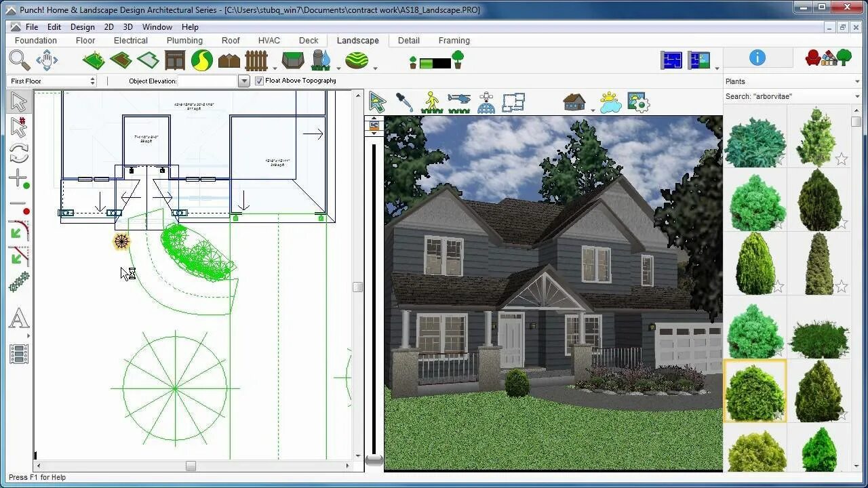
Task: Select the 3D floor plan overview icon
Action: 513,102
